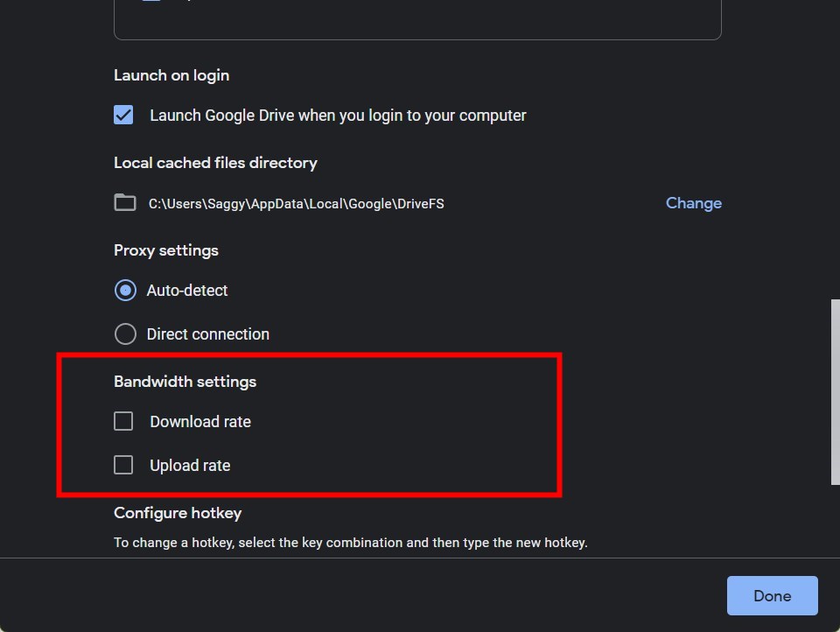
Task: Click the folder icon beside the DriveFS path
Action: pos(124,202)
